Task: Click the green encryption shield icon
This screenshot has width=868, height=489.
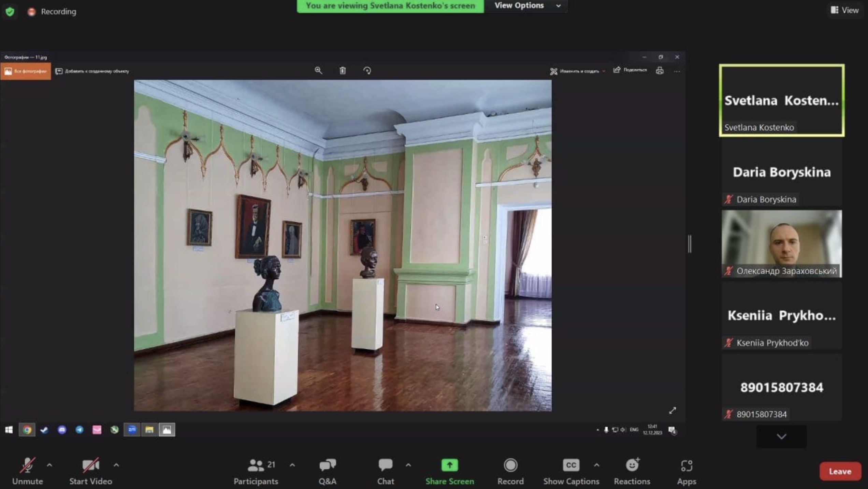Action: click(x=10, y=12)
